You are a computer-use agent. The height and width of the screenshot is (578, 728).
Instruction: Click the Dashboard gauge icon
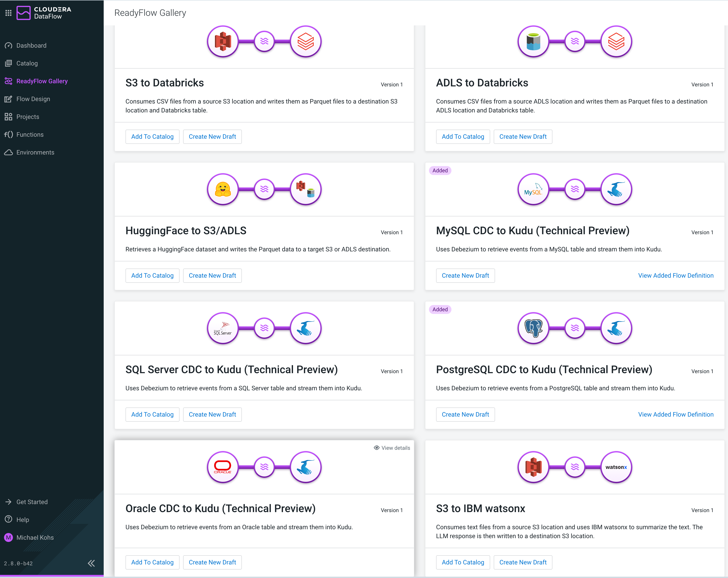point(8,46)
